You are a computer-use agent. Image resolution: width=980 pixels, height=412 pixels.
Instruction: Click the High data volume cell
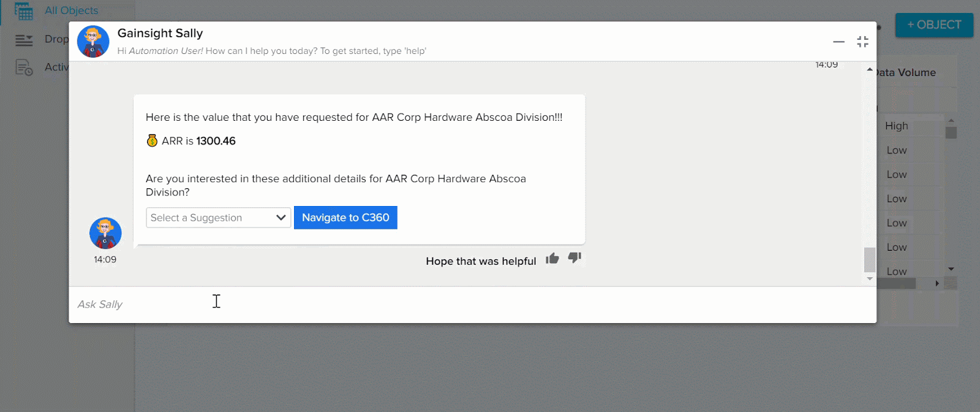897,126
